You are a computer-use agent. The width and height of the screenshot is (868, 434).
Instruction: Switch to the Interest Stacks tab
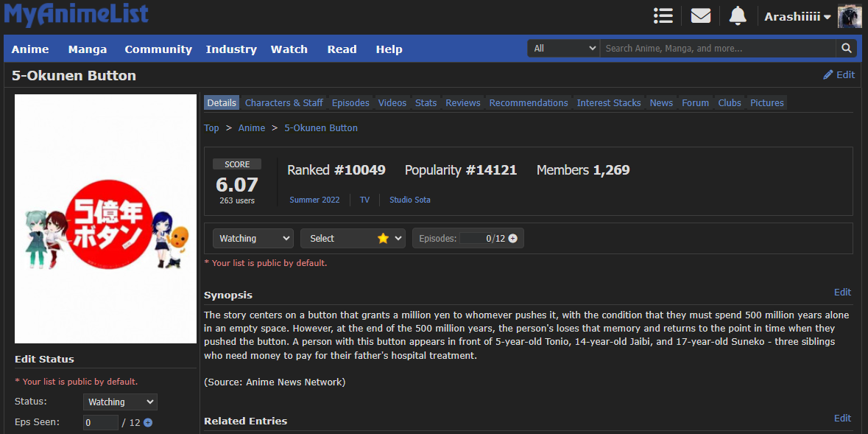(x=609, y=102)
